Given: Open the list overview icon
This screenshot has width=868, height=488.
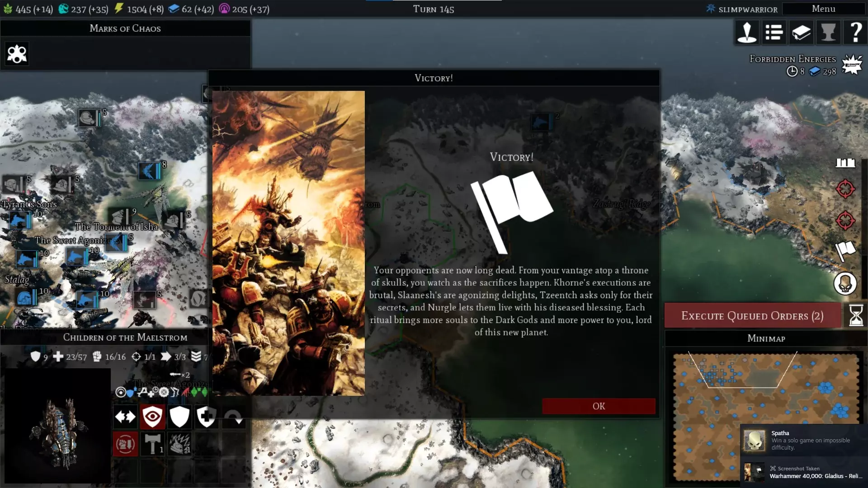Looking at the screenshot, I should [774, 33].
